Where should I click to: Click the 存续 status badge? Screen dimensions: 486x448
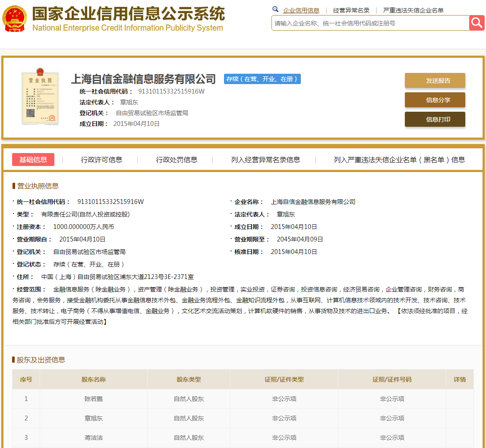pyautogui.click(x=262, y=79)
